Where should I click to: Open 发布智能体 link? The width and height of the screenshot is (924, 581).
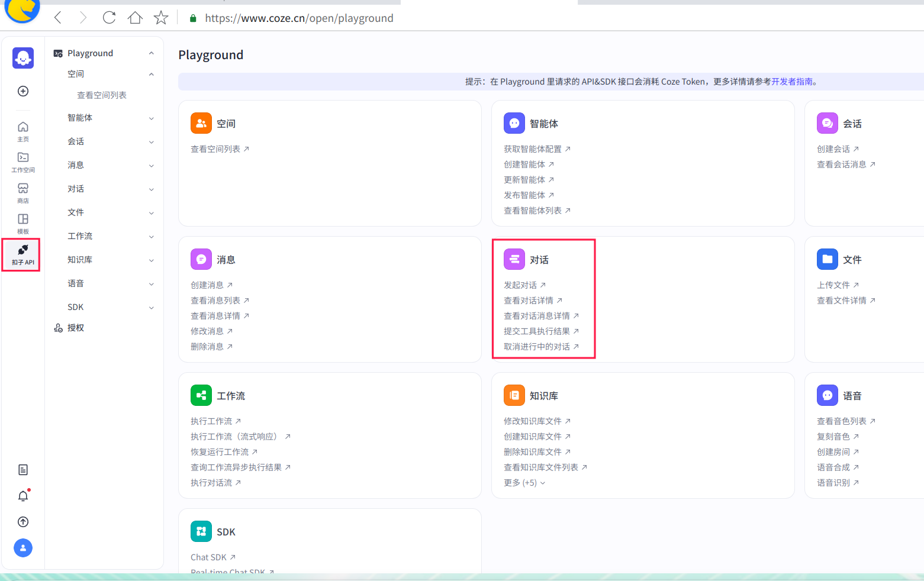529,195
